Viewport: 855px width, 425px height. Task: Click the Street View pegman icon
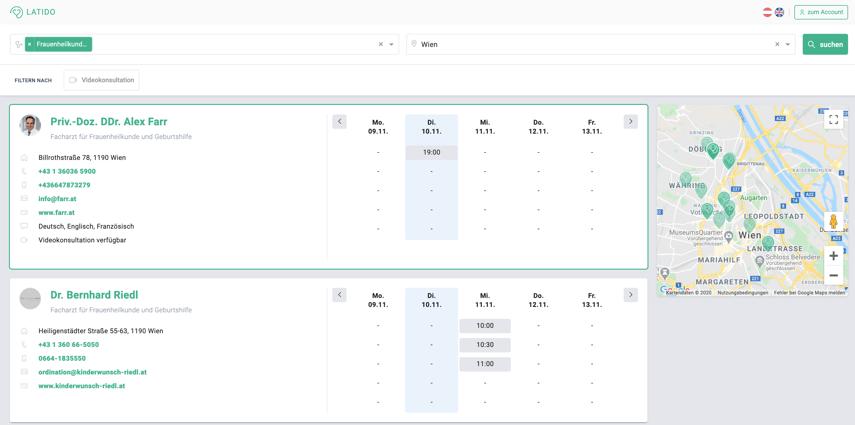(833, 222)
